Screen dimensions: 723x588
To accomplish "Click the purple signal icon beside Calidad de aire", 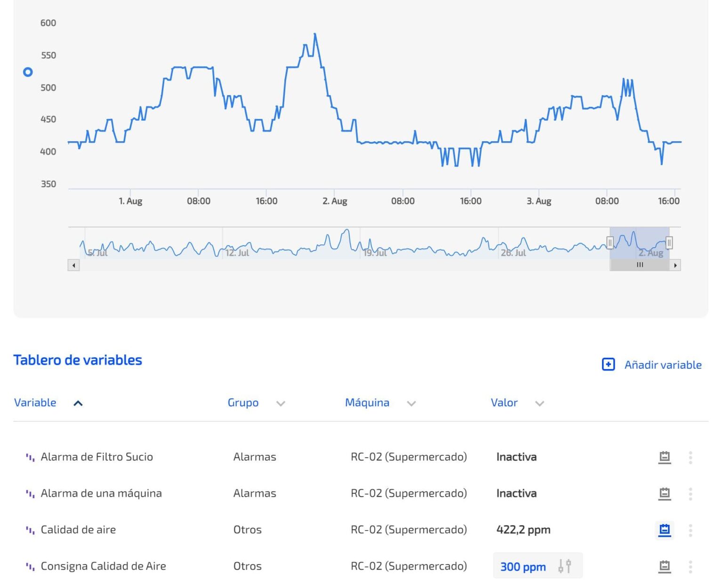I will pos(30,529).
